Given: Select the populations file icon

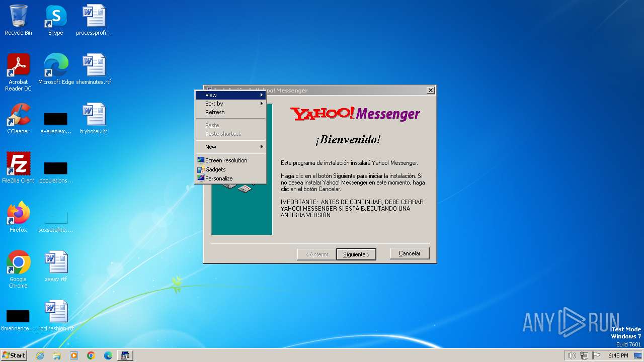Looking at the screenshot, I should coord(56,172).
